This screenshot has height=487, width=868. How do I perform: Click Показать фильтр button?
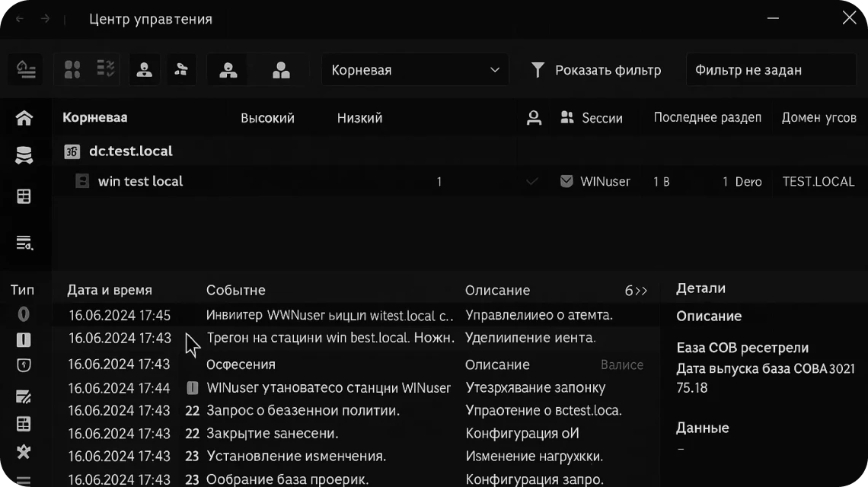(x=596, y=70)
